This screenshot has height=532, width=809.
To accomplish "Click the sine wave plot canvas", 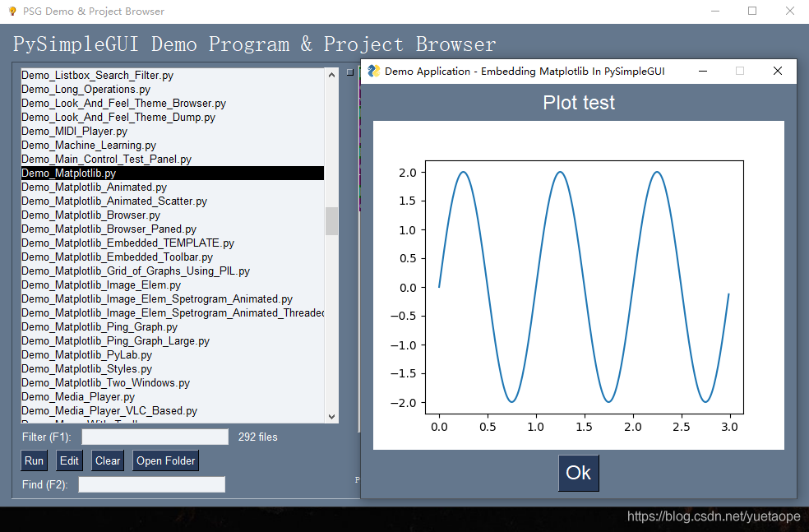I will tap(578, 285).
